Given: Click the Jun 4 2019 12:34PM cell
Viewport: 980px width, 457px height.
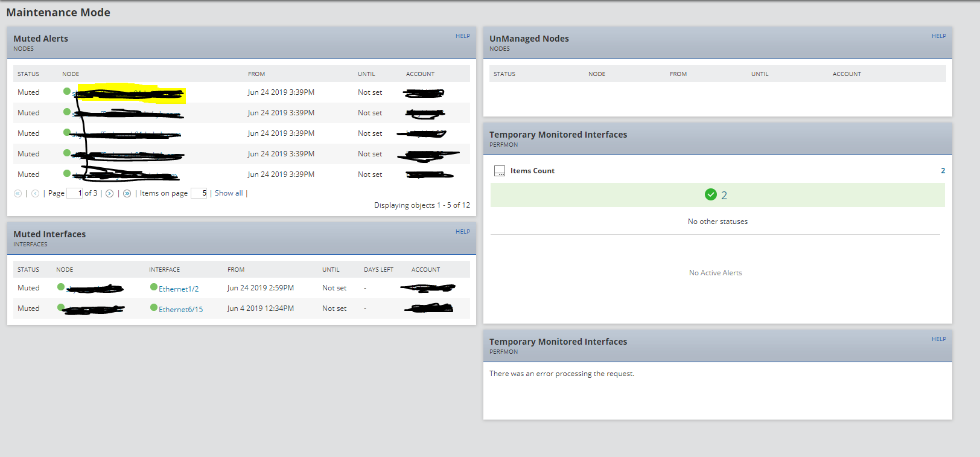Looking at the screenshot, I should [x=261, y=308].
